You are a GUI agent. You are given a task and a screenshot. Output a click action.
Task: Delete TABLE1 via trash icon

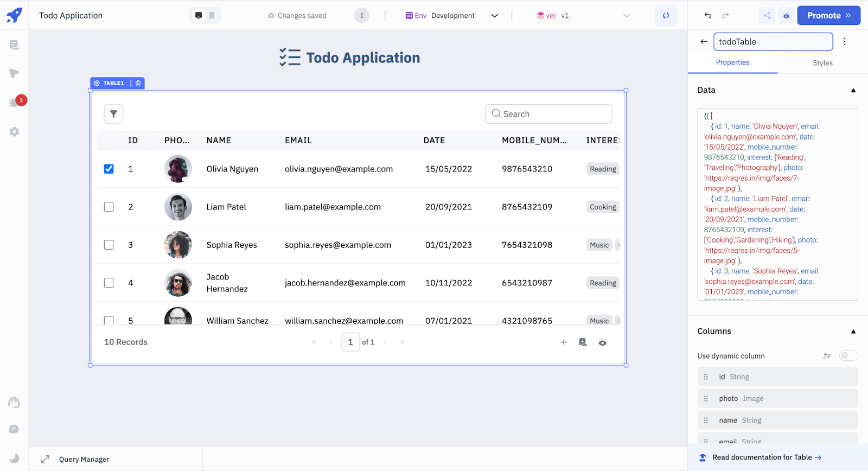pos(138,83)
